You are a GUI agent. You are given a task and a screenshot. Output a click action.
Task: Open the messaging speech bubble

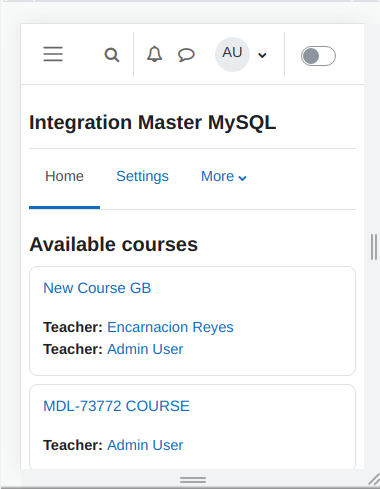[x=186, y=55]
